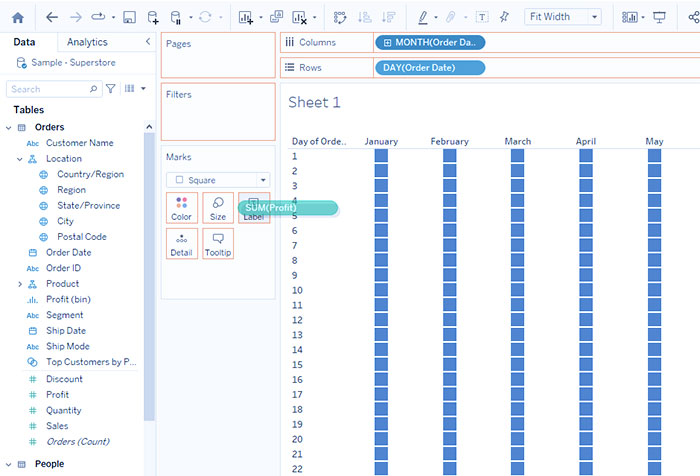Create a new worksheet icon
Screen dimensions: 700x476
pyautogui.click(x=246, y=17)
